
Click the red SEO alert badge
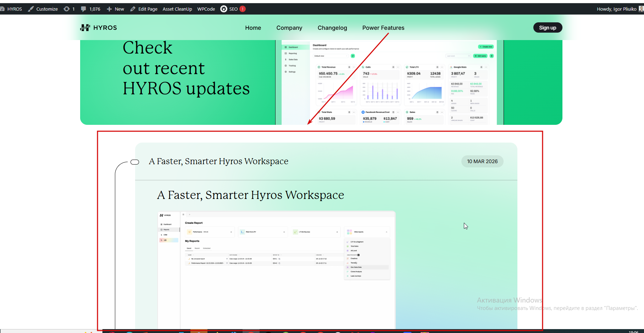coord(243,9)
